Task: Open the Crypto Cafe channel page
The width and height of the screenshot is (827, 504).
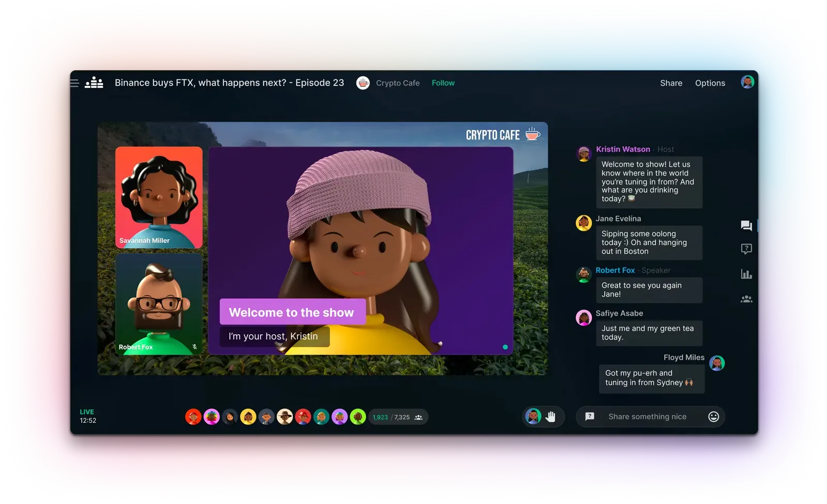Action: click(398, 83)
